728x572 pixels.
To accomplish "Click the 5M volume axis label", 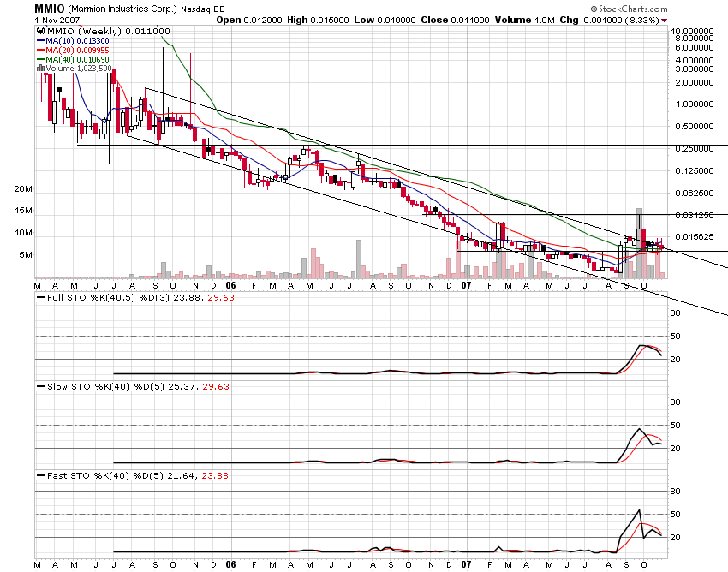I will [26, 255].
